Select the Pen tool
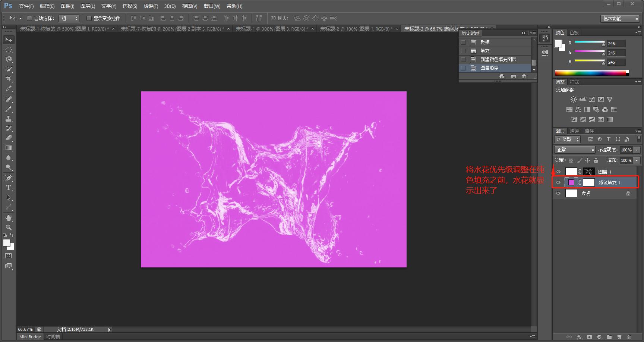This screenshot has height=342, width=644. point(9,178)
